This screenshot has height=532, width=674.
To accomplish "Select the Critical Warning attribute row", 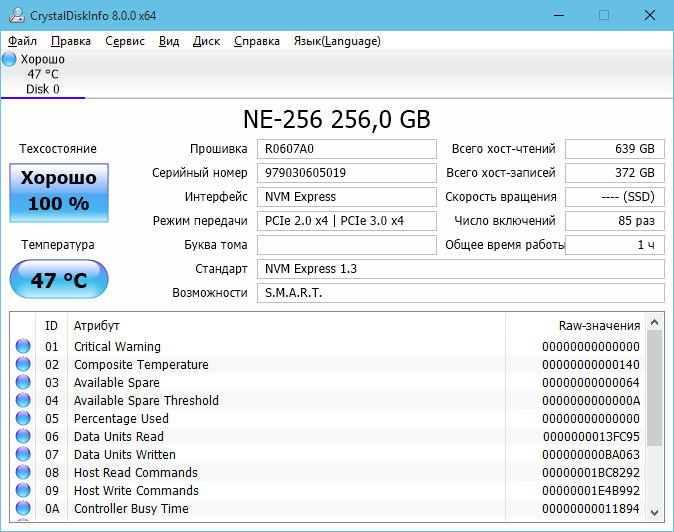I will [328, 346].
